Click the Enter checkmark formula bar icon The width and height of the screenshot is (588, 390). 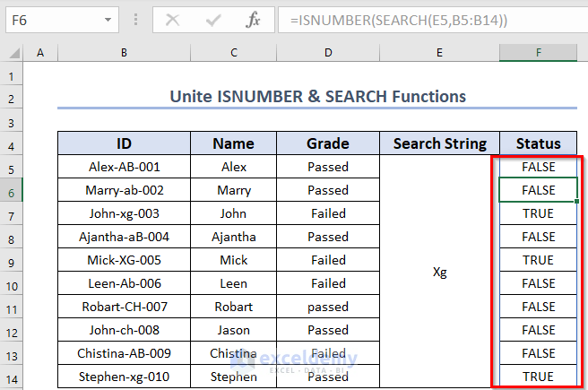(x=213, y=21)
